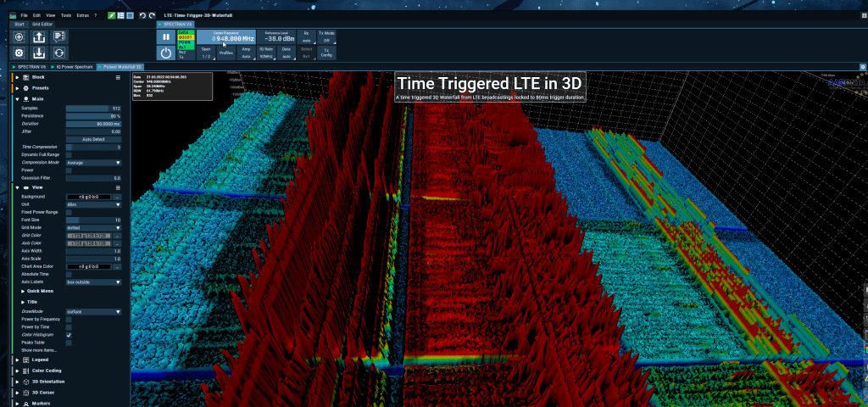Uncheck the Color Histogram checkbox
The height and width of the screenshot is (407, 868).
coord(69,335)
